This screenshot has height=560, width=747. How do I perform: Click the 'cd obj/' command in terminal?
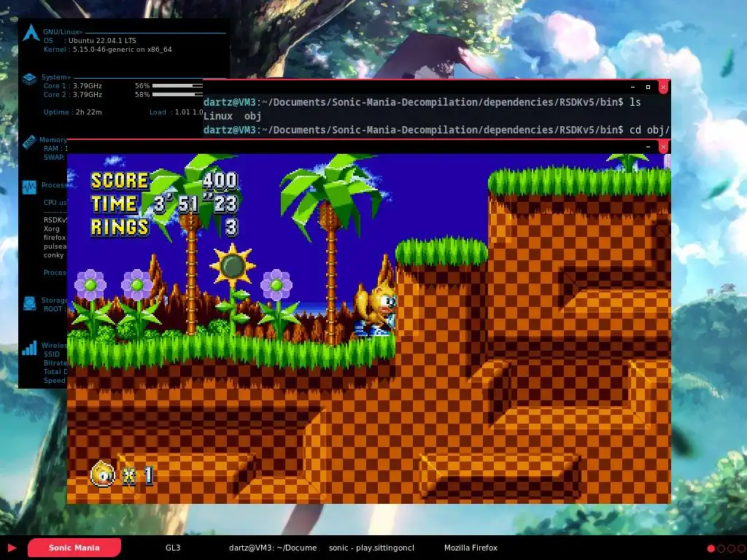650,130
